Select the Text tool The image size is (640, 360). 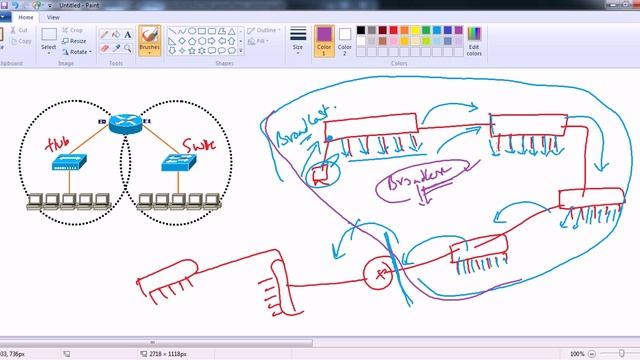(128, 35)
